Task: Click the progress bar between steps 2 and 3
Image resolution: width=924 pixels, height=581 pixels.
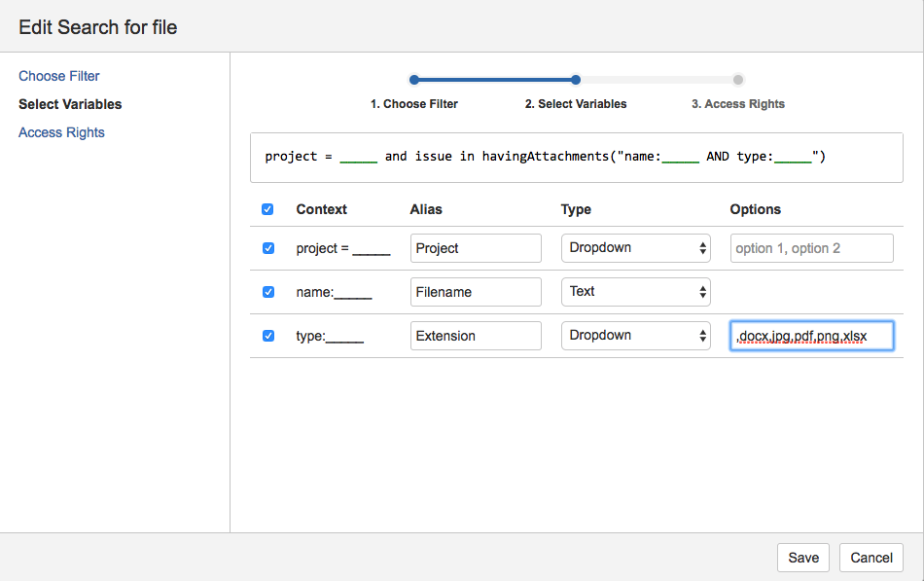Action: (657, 80)
